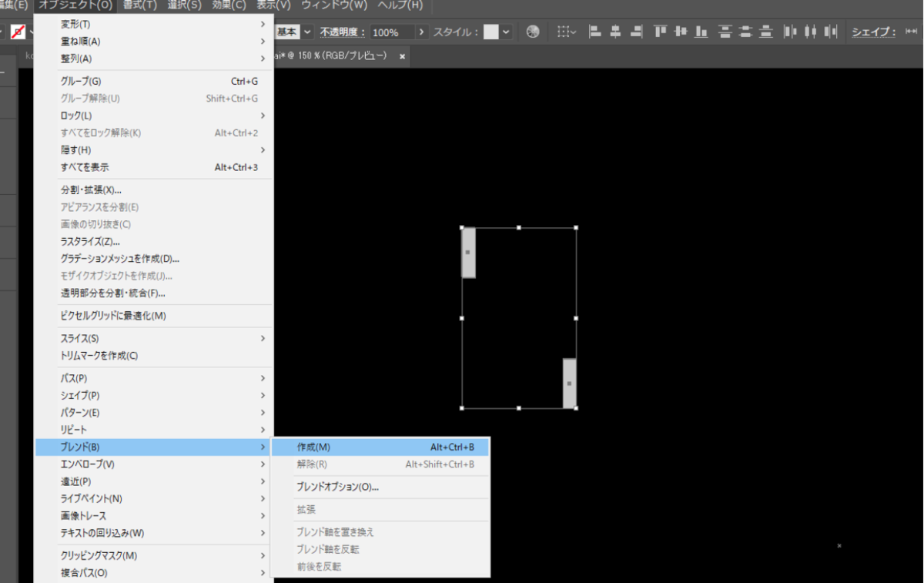The height and width of the screenshot is (583, 924).
Task: Choose トリムマークを作成(C) item
Action: click(x=153, y=356)
